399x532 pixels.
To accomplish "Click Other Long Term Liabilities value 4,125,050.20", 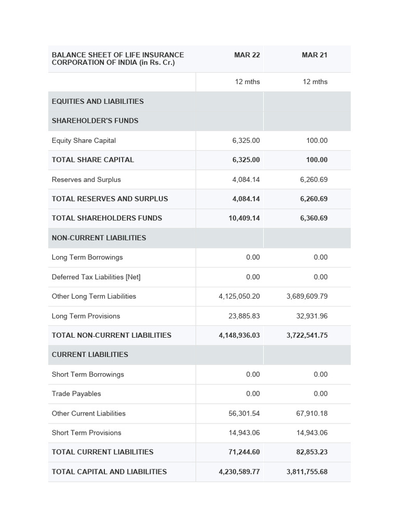I will pyautogui.click(x=240, y=296).
